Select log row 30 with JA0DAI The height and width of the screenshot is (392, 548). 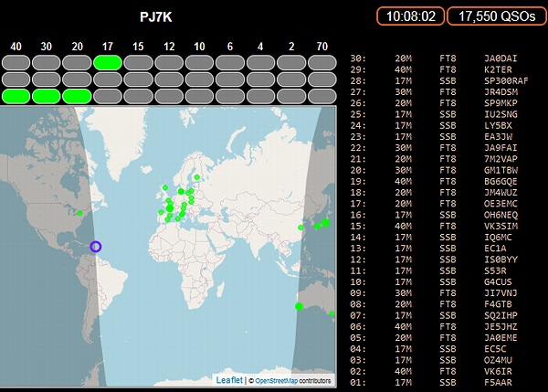pyautogui.click(x=434, y=58)
